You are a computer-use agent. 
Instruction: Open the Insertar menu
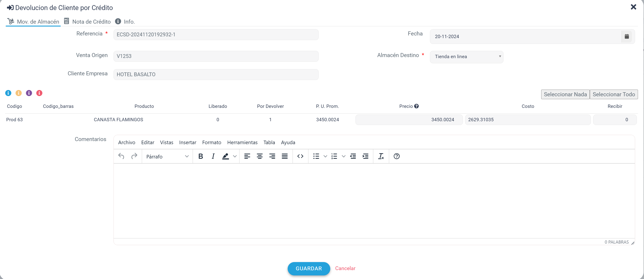[188, 142]
